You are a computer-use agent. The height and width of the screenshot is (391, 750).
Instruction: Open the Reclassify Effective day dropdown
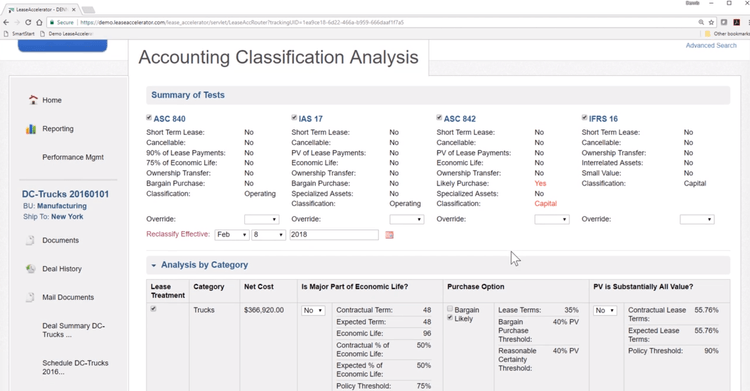268,235
